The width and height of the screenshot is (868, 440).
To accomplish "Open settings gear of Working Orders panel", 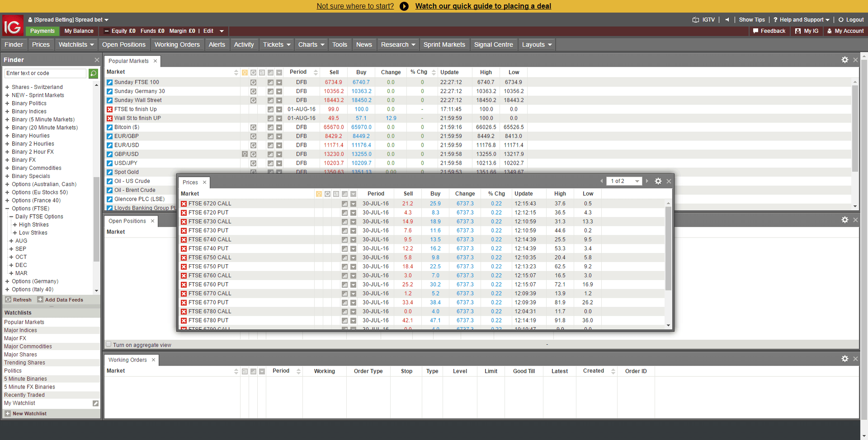I will (844, 359).
